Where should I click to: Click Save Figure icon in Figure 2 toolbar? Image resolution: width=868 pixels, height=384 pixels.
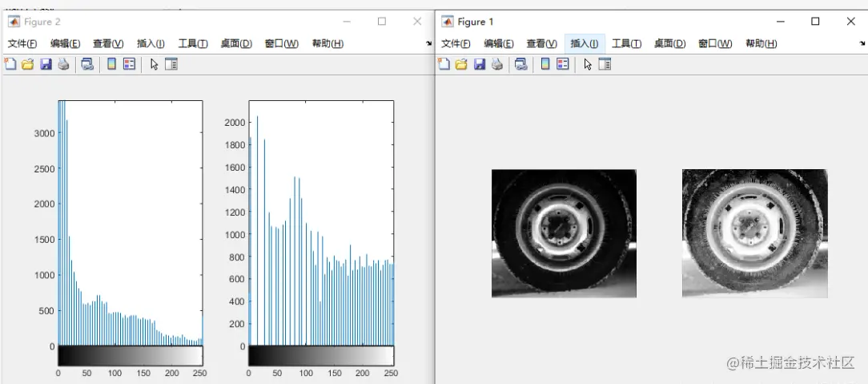pyautogui.click(x=46, y=64)
